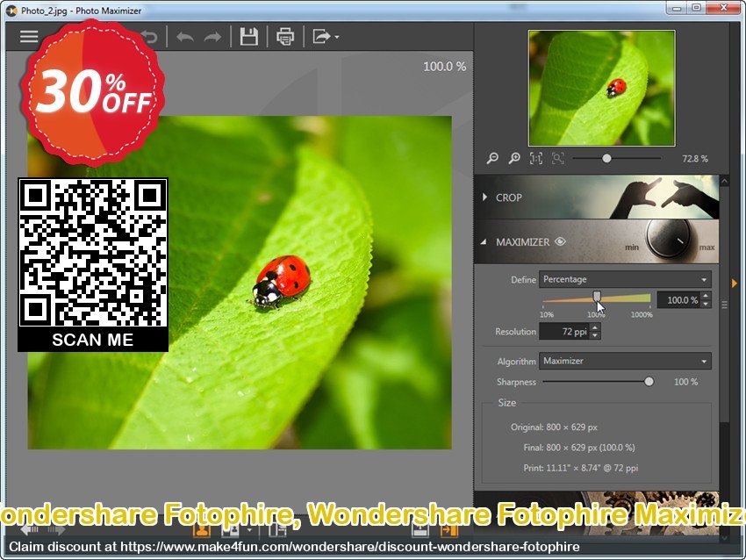This screenshot has height=560, width=746.
Task: Collapse side panel with orange arrow
Action: tap(734, 284)
